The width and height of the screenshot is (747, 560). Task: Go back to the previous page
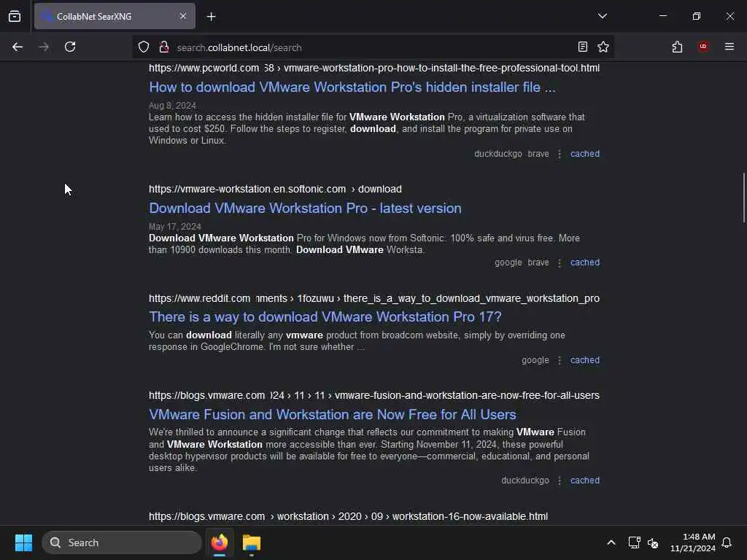(18, 47)
